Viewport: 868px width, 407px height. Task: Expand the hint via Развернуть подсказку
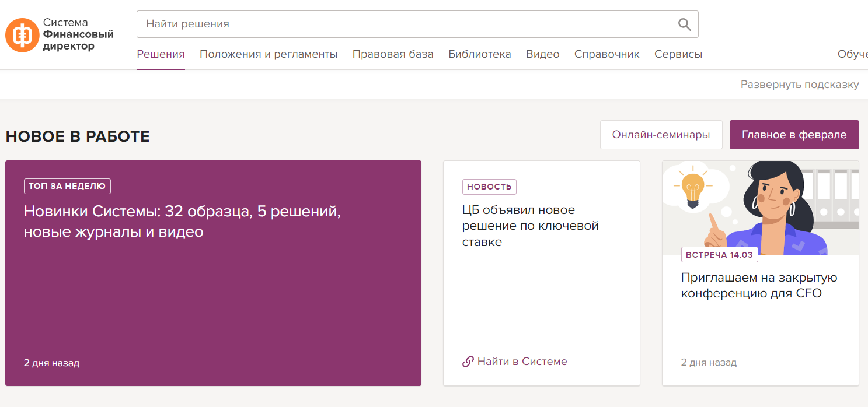coord(799,85)
